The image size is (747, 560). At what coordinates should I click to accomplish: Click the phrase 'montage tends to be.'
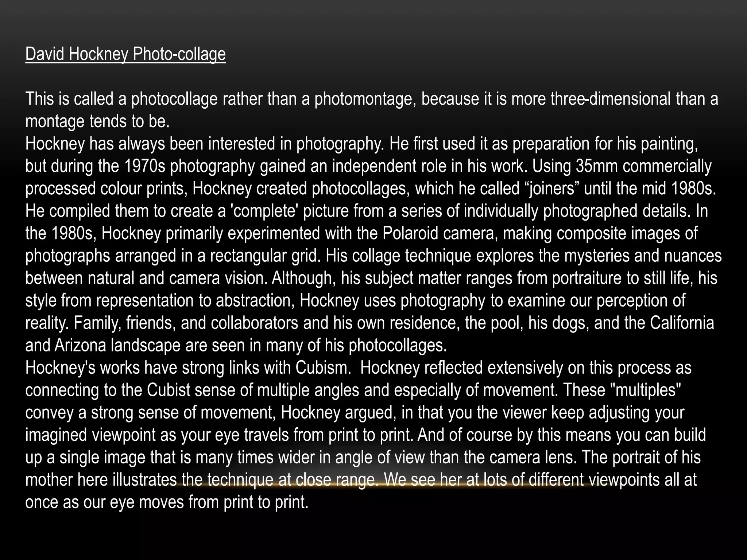(98, 121)
